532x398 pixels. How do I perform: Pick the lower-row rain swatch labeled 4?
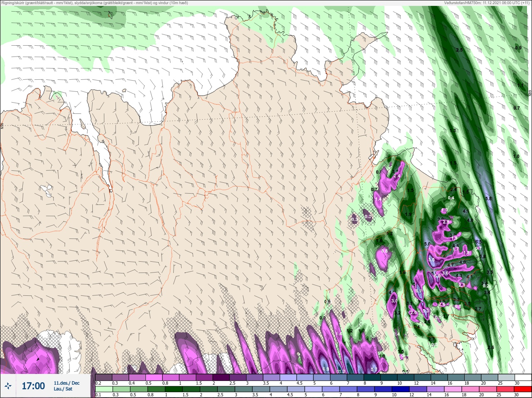(278, 390)
